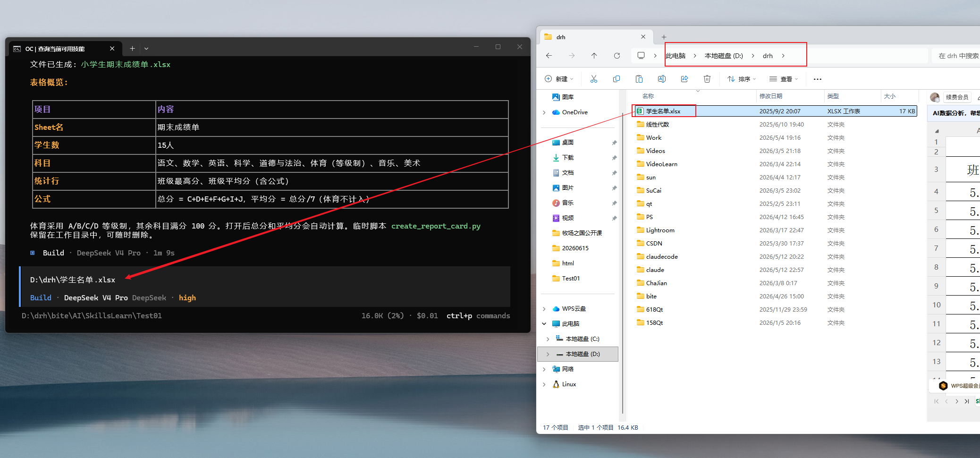Delete the selected file using the trash icon
The width and height of the screenshot is (980, 458).
pos(707,79)
